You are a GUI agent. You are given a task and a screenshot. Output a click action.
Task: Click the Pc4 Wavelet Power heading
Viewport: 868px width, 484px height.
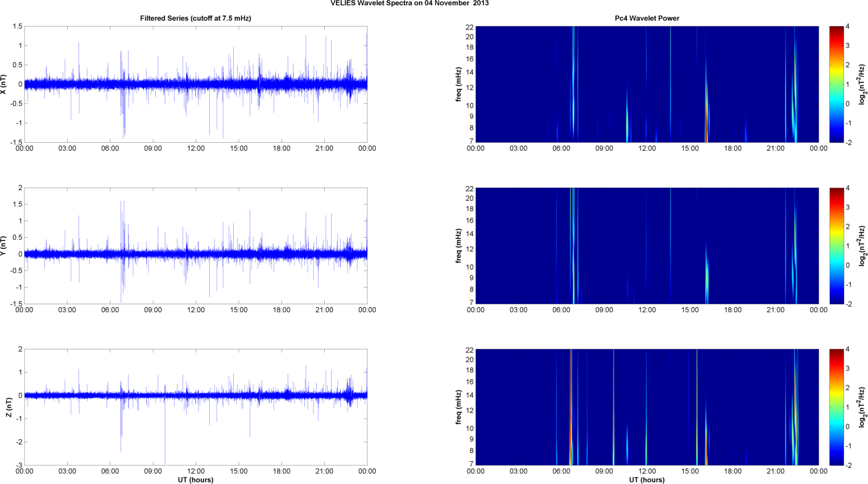click(x=647, y=18)
